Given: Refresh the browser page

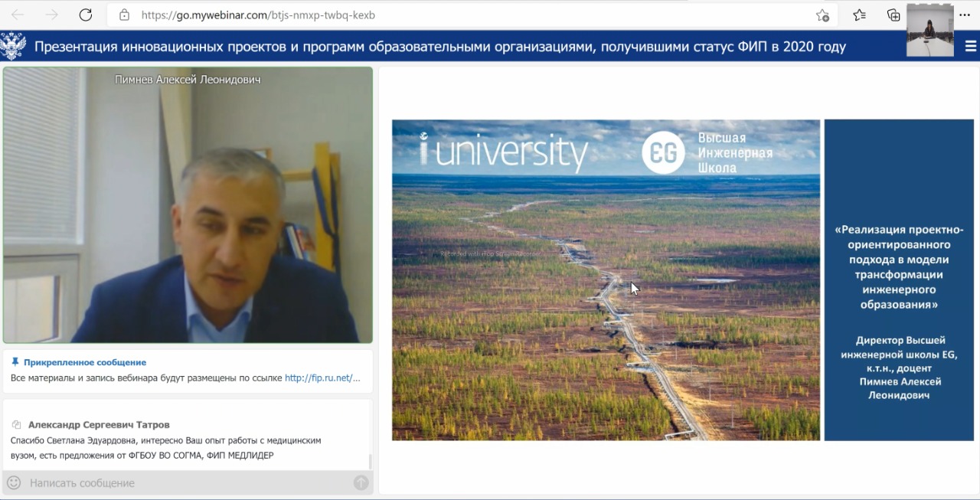Looking at the screenshot, I should click(86, 15).
